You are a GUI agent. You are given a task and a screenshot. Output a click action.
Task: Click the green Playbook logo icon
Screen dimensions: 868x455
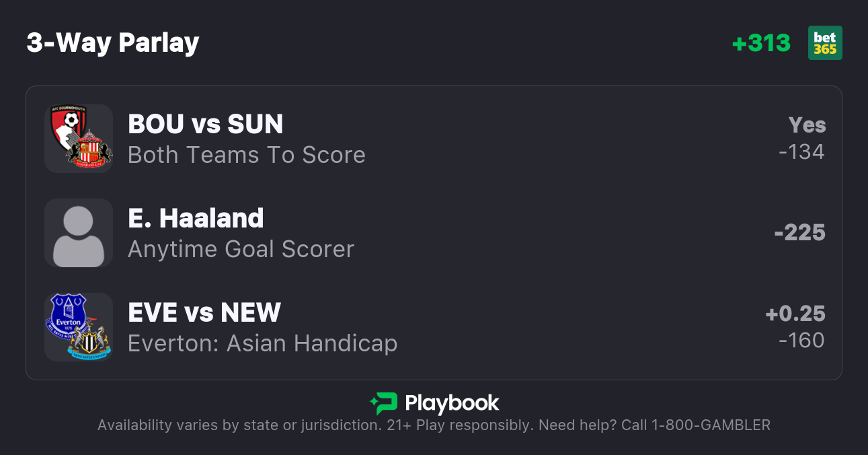point(384,403)
